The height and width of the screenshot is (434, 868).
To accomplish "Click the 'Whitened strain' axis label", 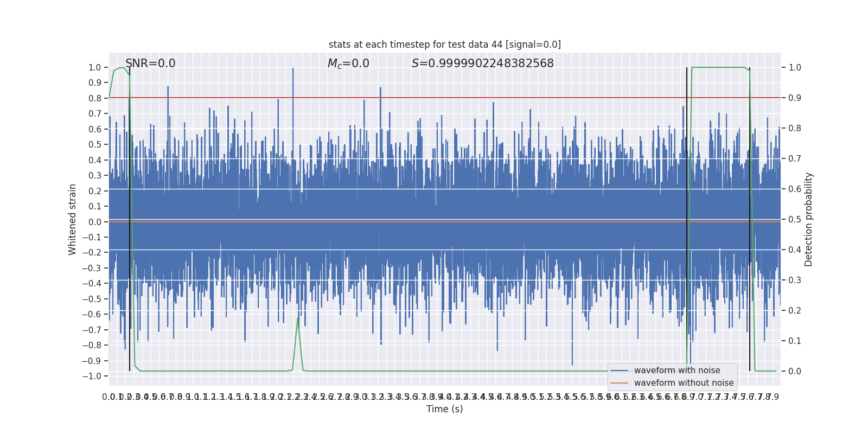I will (x=73, y=219).
